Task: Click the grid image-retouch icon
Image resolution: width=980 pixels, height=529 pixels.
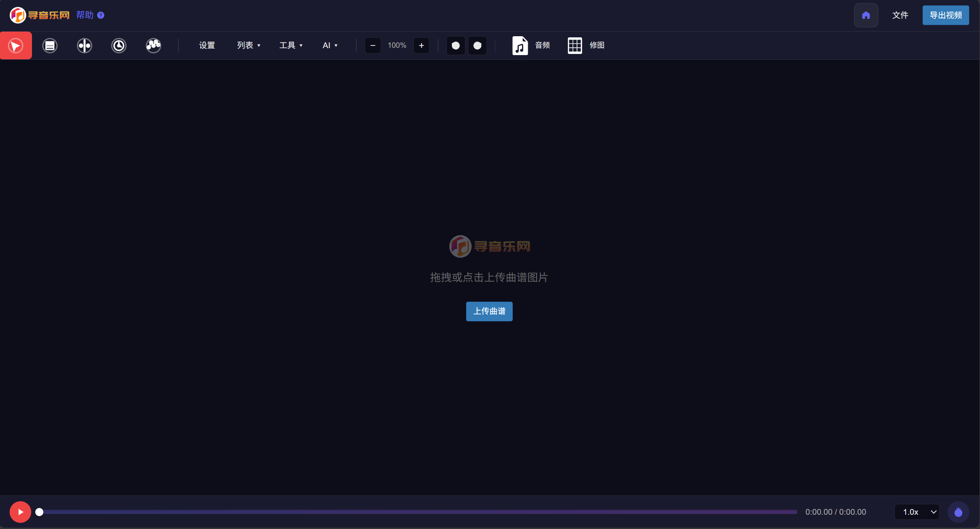Action: click(575, 45)
